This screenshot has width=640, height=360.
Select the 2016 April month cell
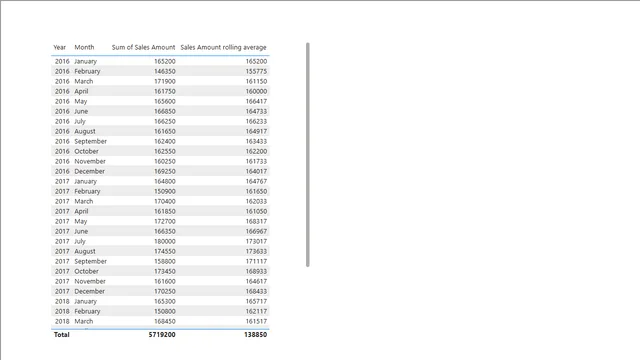click(81, 91)
